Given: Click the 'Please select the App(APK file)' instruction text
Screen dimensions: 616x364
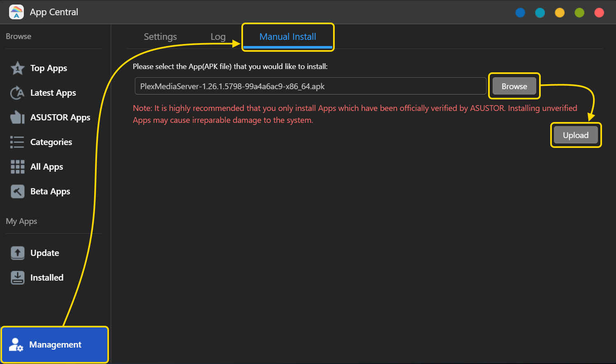Looking at the screenshot, I should click(x=230, y=67).
